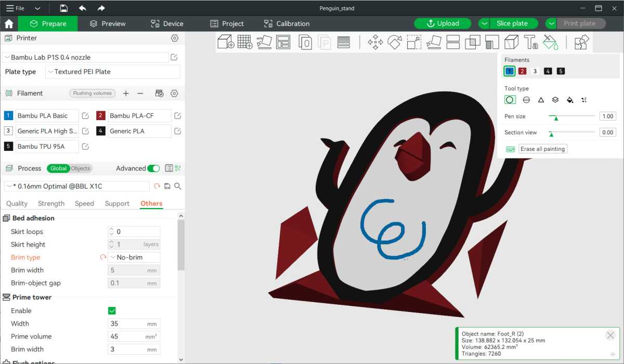Open Flushing volumes
This screenshot has height=364, width=624.
[x=93, y=94]
